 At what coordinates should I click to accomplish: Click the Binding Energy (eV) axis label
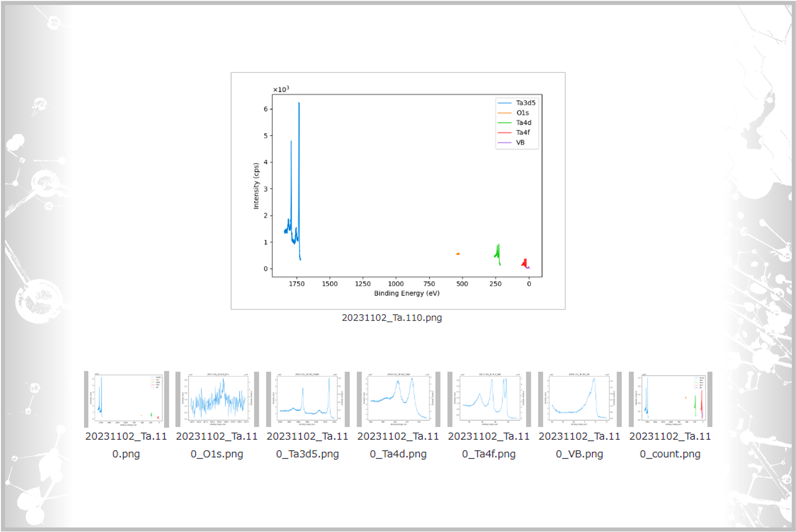tap(407, 293)
